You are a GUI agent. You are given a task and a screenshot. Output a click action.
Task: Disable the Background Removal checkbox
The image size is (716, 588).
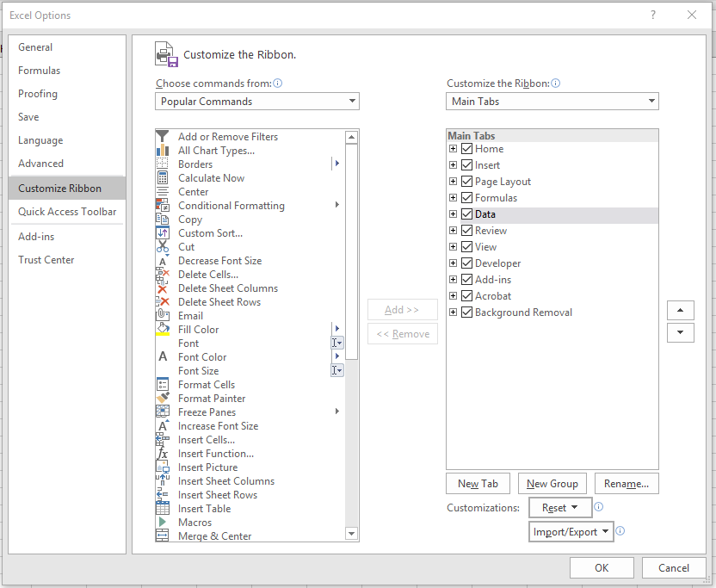click(x=467, y=313)
